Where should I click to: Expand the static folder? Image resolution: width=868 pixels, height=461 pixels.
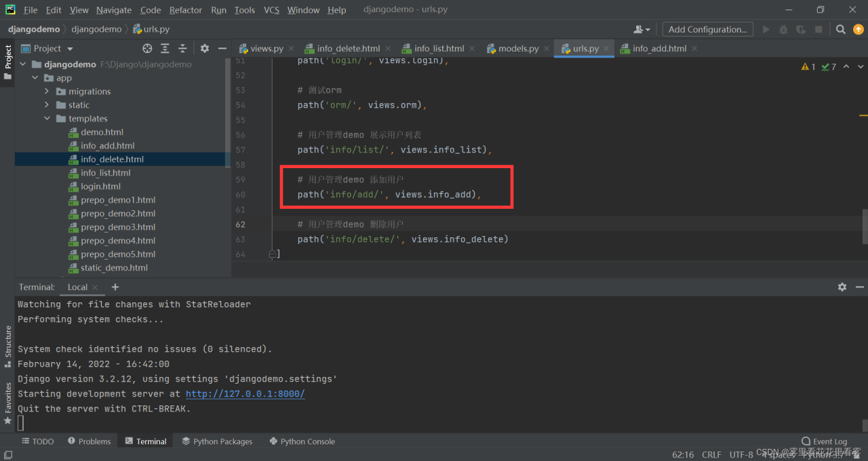(47, 105)
